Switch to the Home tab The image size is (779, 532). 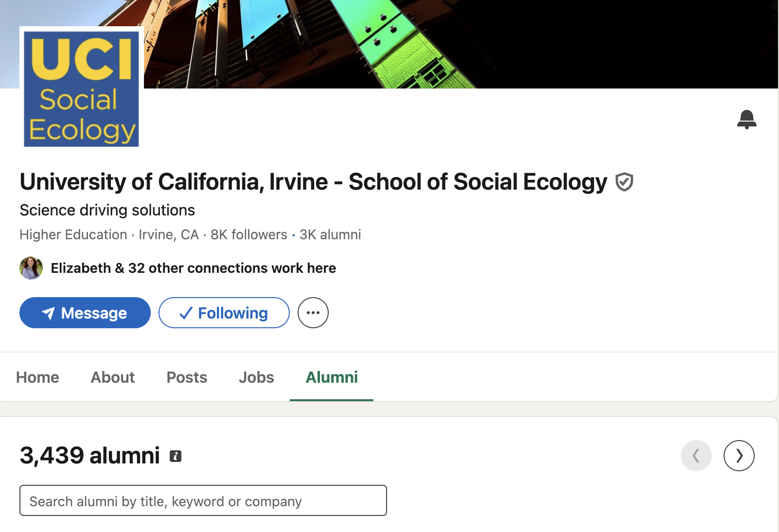coord(37,377)
